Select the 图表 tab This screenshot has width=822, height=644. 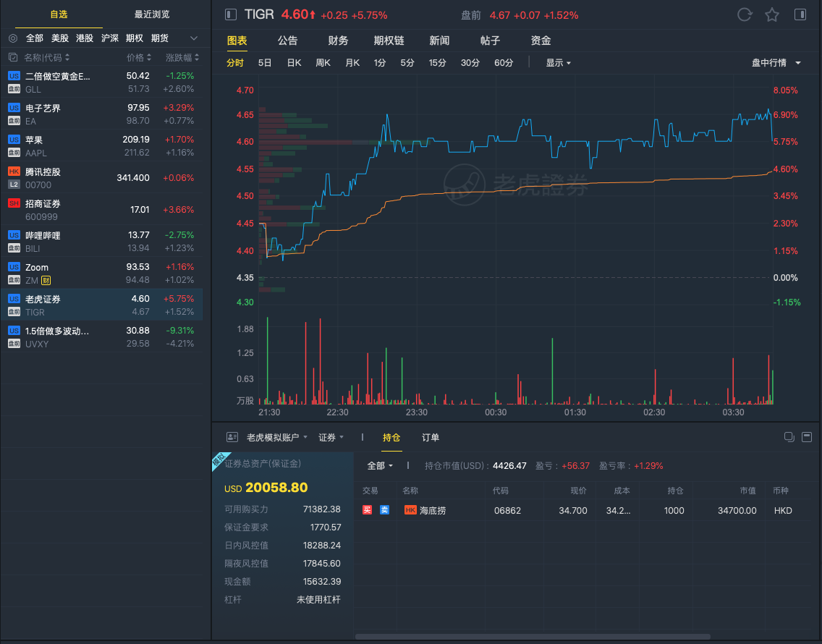[x=237, y=41]
